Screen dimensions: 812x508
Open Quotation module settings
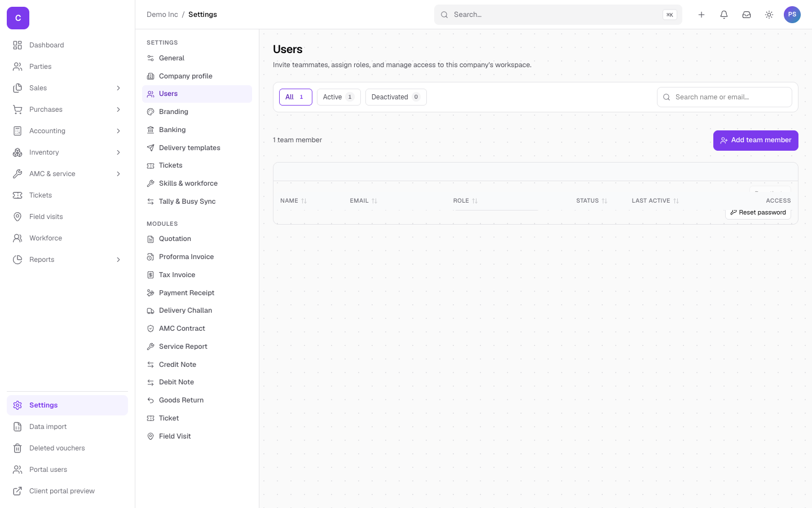[197, 239]
